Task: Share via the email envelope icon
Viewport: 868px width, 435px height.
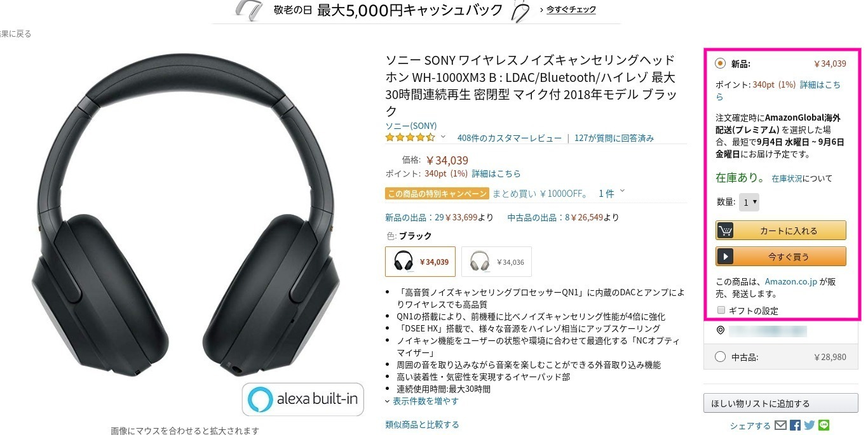Action: (780, 425)
